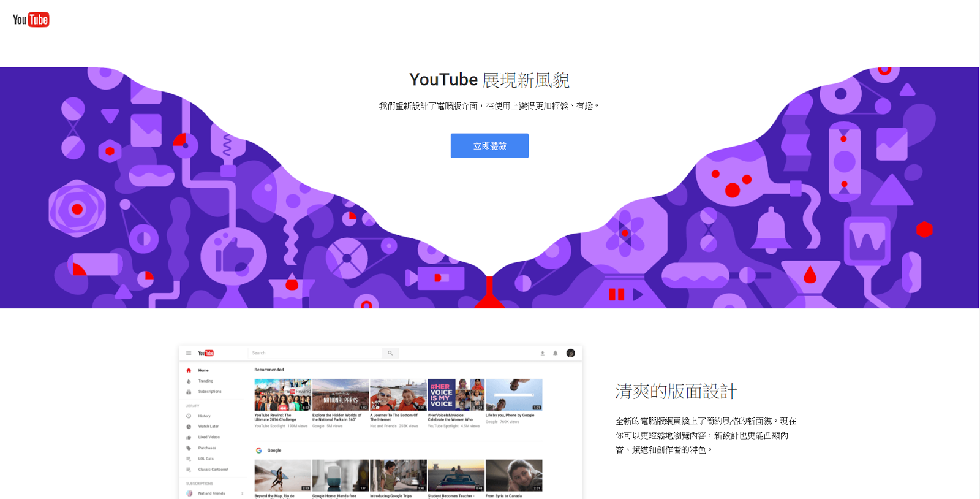
Task: Click the blue 立即體驗 button
Action: 489,146
